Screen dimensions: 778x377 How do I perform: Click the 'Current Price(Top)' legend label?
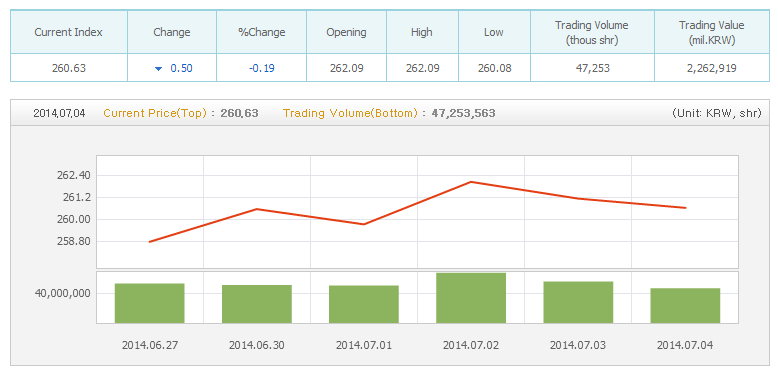tap(155, 113)
